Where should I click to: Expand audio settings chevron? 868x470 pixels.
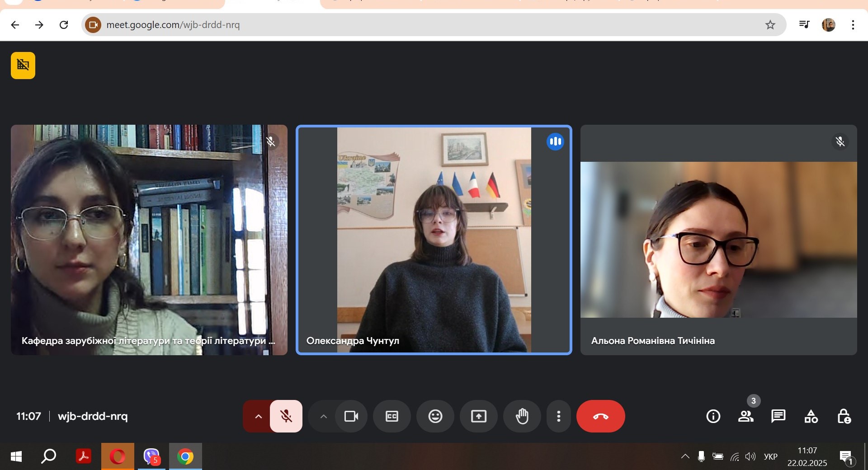click(x=258, y=416)
